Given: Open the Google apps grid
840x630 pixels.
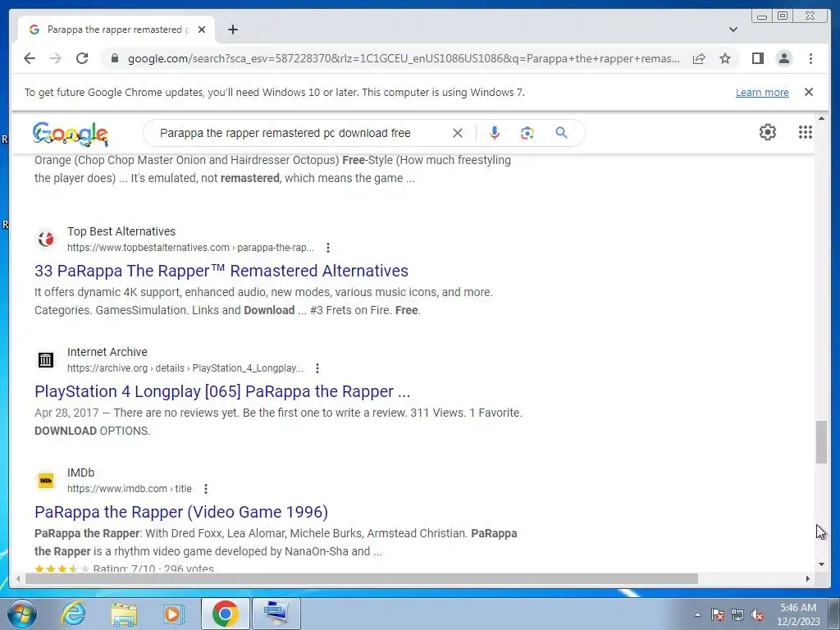Looking at the screenshot, I should 806,132.
